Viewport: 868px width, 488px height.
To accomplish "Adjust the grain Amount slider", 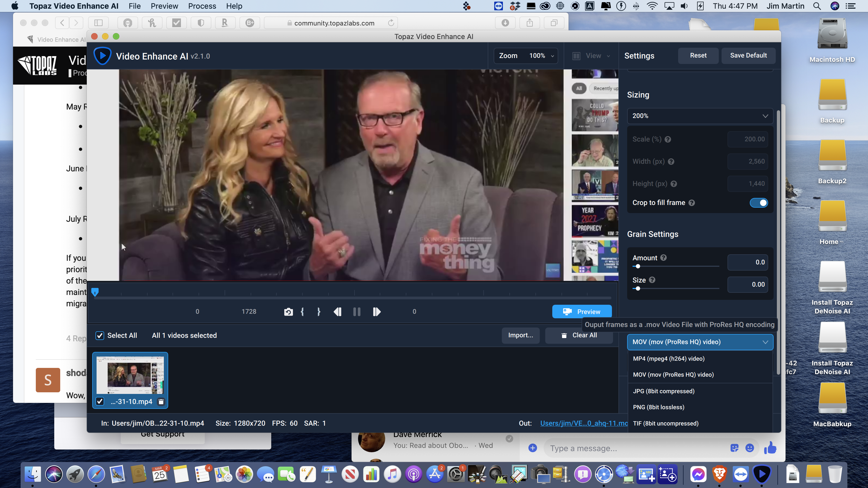I will click(x=638, y=267).
